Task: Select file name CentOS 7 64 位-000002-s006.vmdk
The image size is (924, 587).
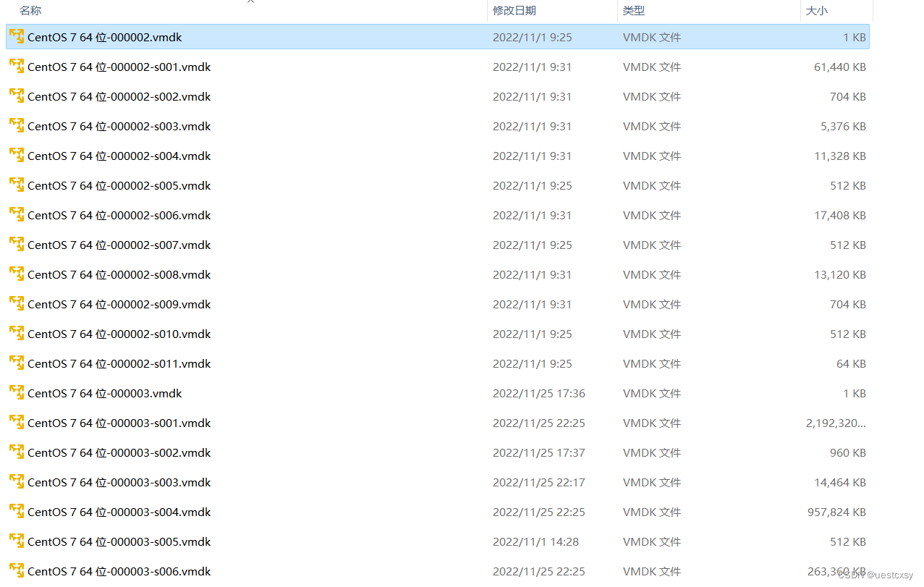Action: (119, 215)
